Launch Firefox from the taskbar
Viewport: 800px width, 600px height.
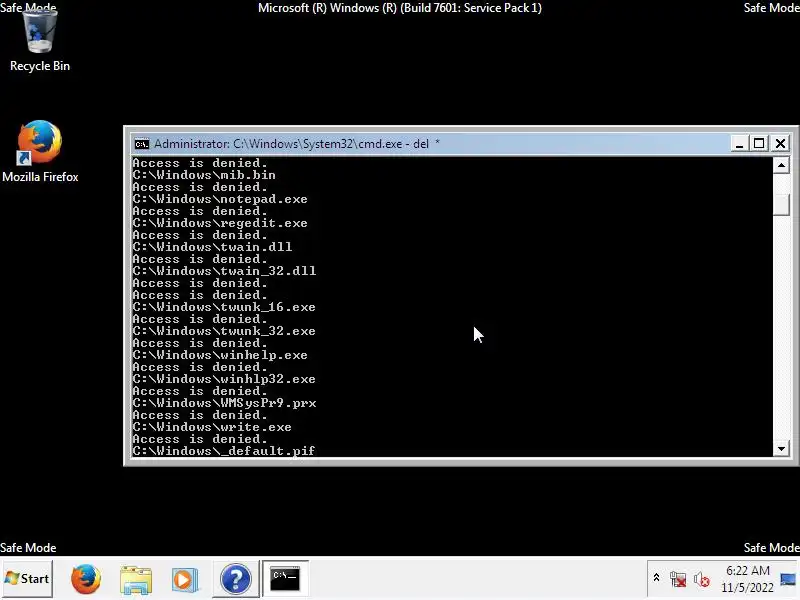click(x=86, y=579)
